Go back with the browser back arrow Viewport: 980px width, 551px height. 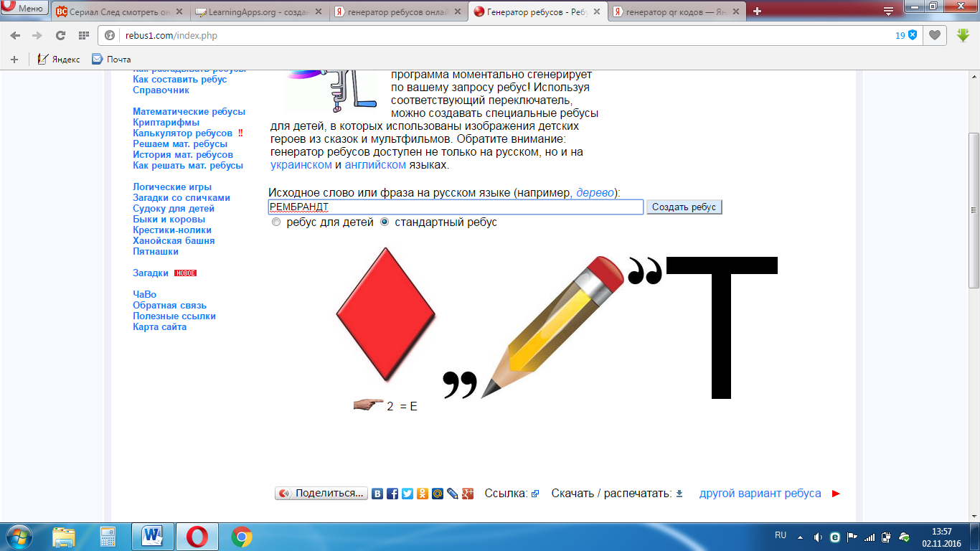15,35
